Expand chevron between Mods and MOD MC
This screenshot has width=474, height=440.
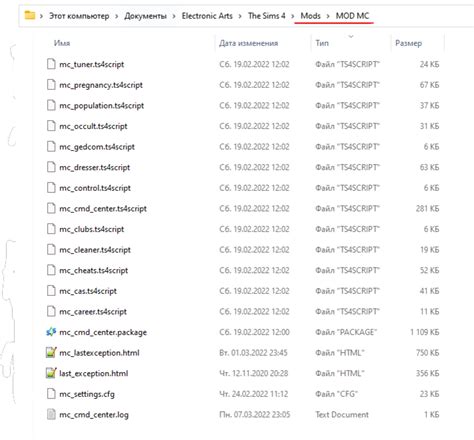click(328, 16)
